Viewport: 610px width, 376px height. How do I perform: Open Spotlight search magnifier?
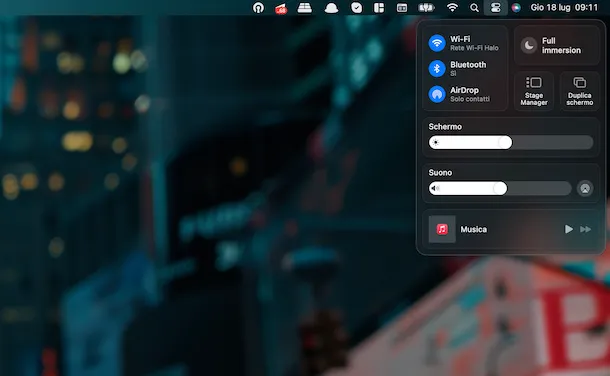tap(474, 7)
